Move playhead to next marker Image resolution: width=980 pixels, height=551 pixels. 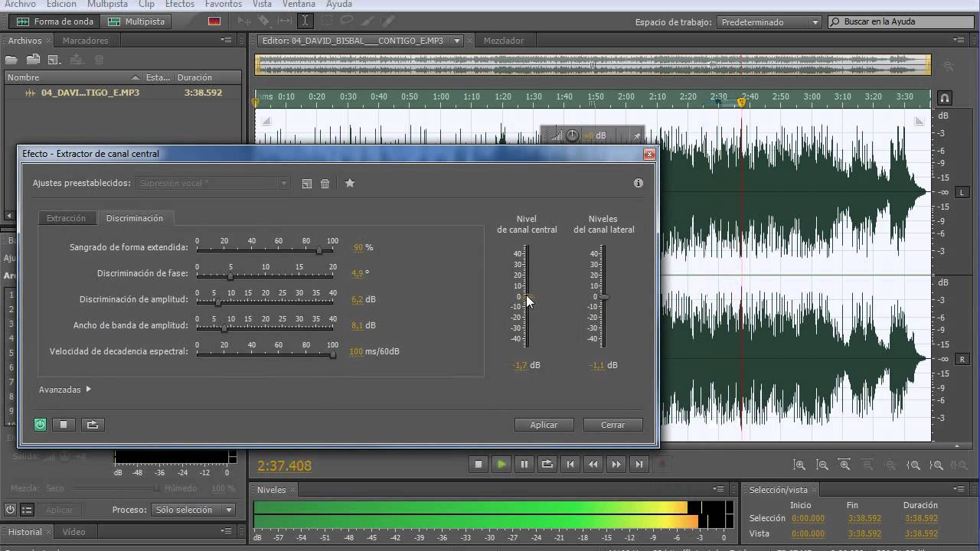[x=639, y=464]
